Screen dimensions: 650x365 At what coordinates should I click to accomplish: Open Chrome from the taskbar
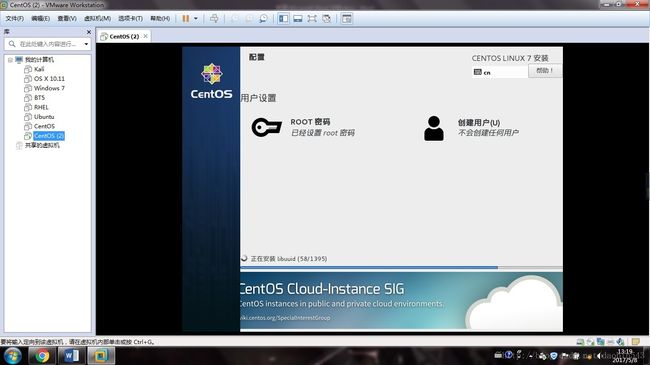coord(42,356)
